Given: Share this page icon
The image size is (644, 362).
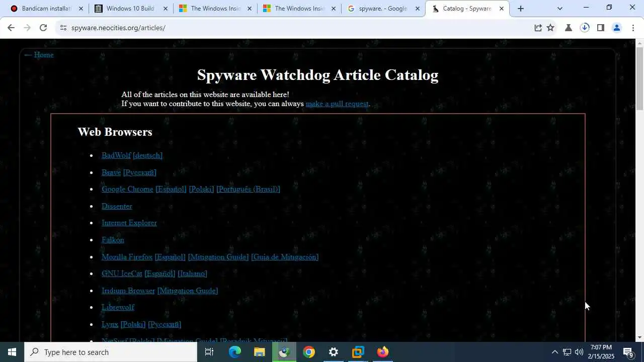Looking at the screenshot, I should pos(538,28).
